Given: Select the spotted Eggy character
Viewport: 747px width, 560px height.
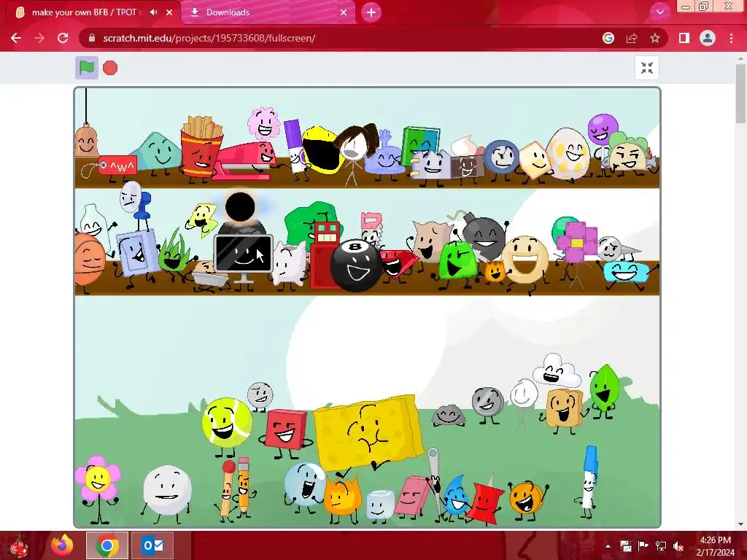Looking at the screenshot, I should [x=568, y=153].
